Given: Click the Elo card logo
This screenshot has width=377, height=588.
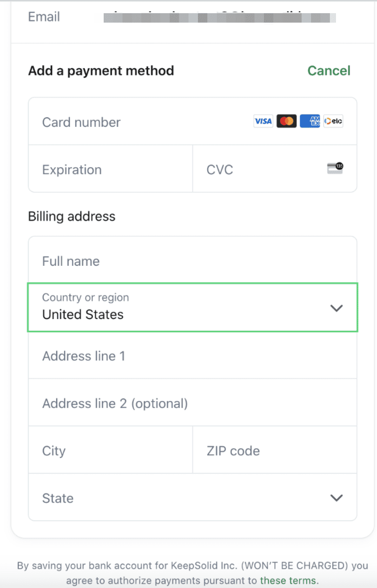Looking at the screenshot, I should click(x=333, y=122).
